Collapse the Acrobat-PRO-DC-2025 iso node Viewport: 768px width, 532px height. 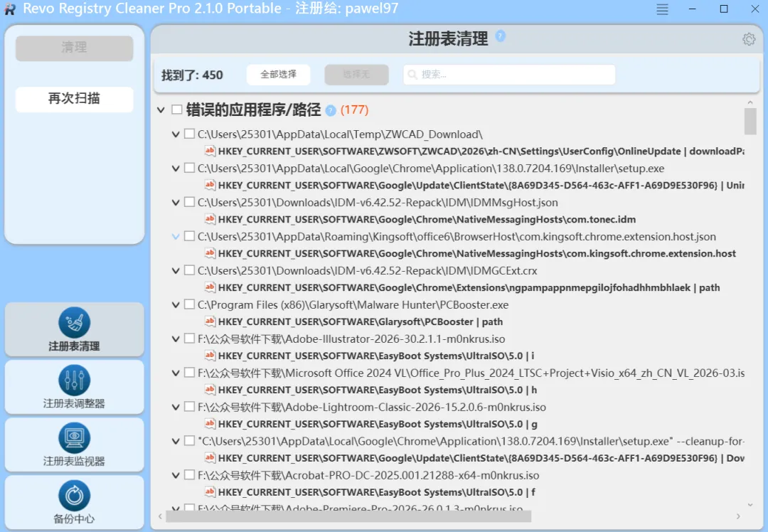[x=176, y=475]
